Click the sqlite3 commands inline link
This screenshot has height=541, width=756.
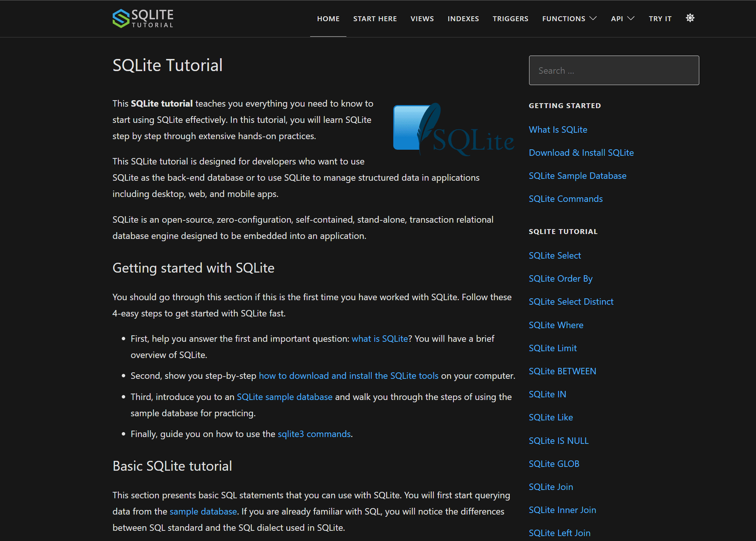click(x=314, y=434)
